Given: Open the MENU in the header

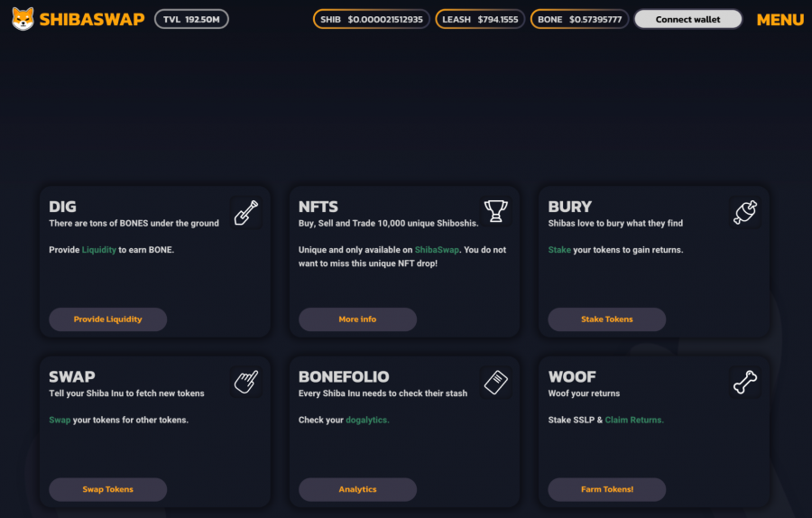Looking at the screenshot, I should [780, 20].
